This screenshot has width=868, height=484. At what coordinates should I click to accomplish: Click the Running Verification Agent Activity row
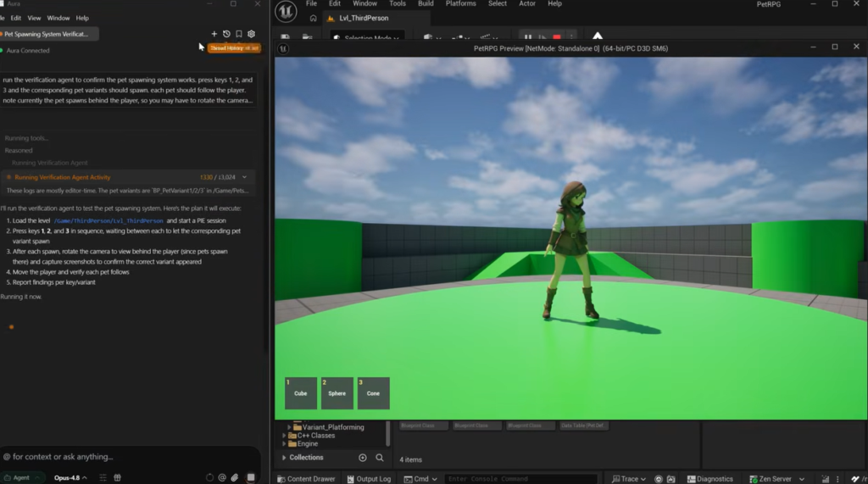pyautogui.click(x=129, y=177)
